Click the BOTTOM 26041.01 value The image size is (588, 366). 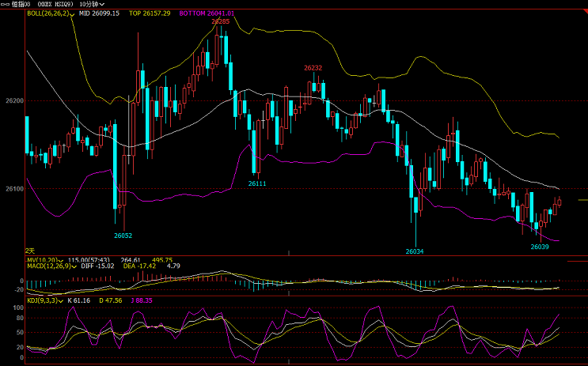(207, 13)
